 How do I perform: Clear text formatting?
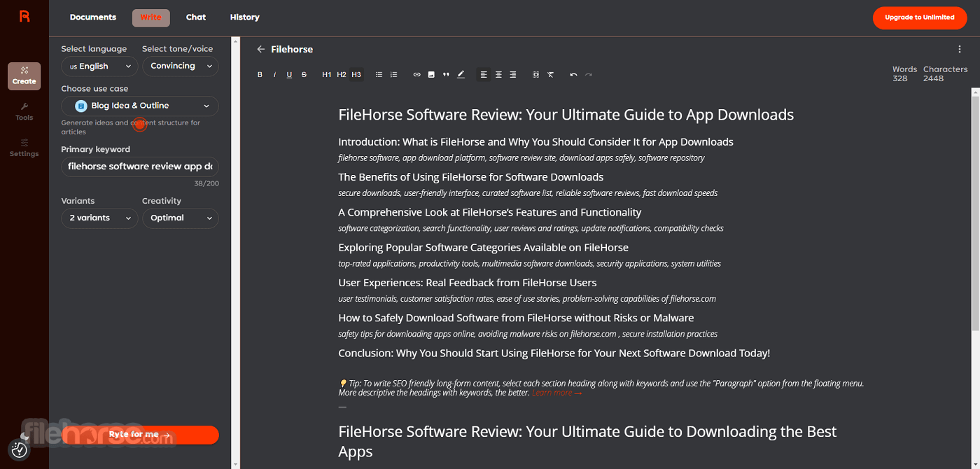point(551,75)
